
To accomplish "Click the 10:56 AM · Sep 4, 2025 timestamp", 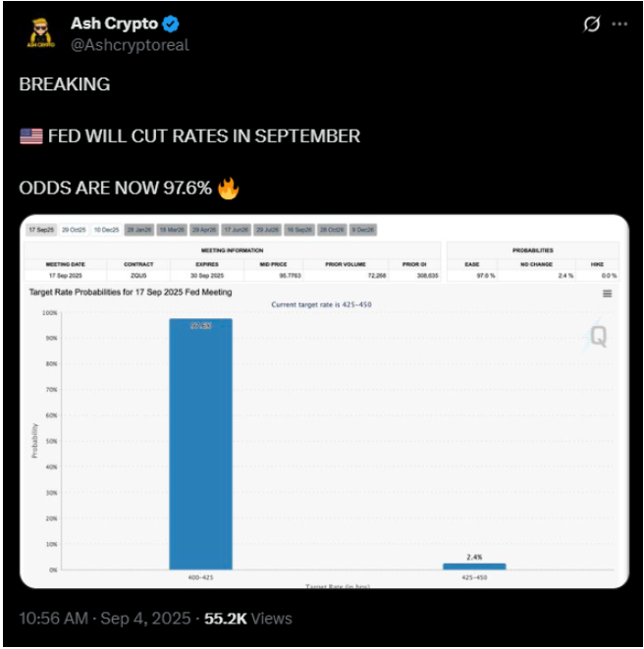I will [x=104, y=619].
